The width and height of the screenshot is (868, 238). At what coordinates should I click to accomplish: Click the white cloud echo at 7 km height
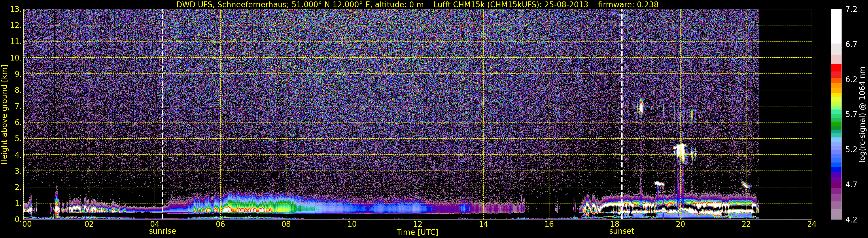tap(641, 107)
